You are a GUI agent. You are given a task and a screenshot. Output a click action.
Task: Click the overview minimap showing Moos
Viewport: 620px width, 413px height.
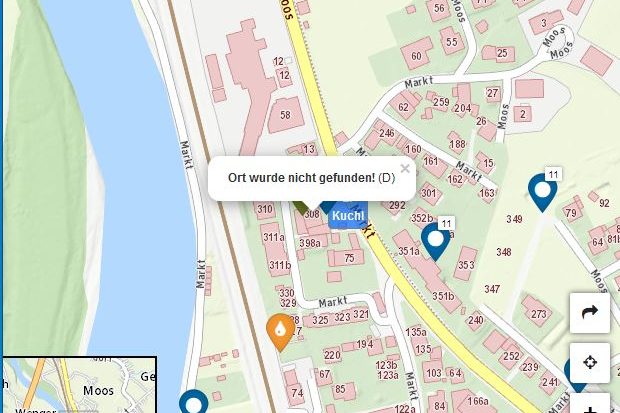[x=79, y=385]
